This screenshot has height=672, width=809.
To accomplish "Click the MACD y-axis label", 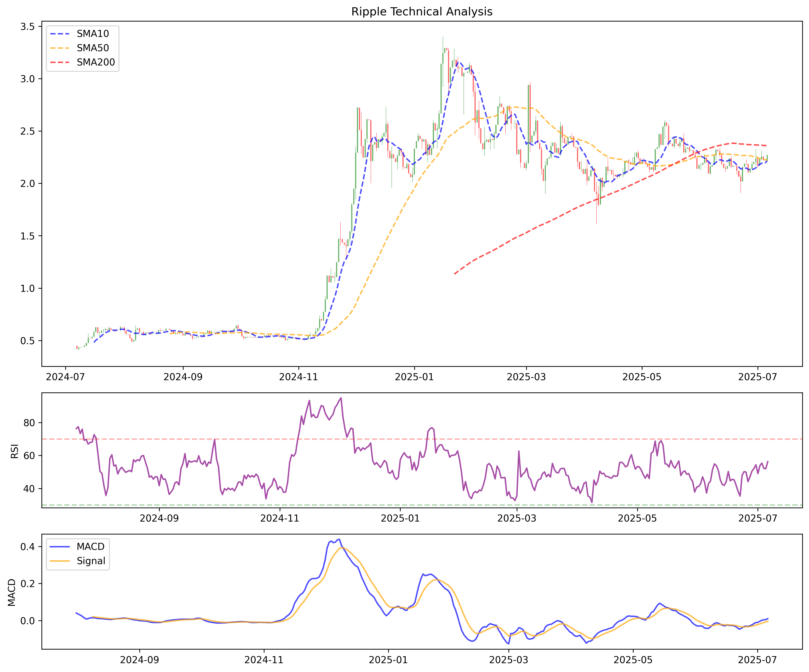I will click(12, 592).
